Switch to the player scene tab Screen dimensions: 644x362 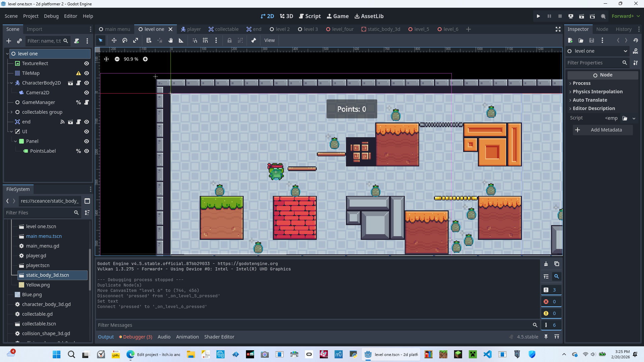(x=191, y=29)
